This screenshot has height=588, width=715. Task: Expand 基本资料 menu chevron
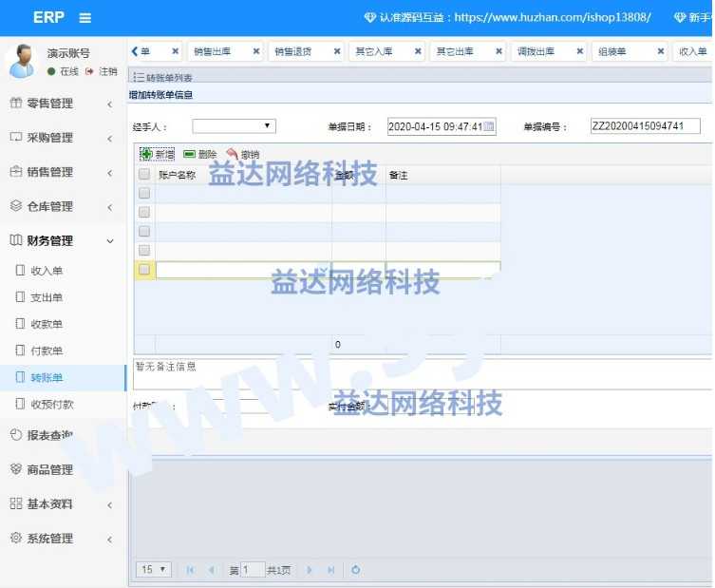tap(110, 504)
